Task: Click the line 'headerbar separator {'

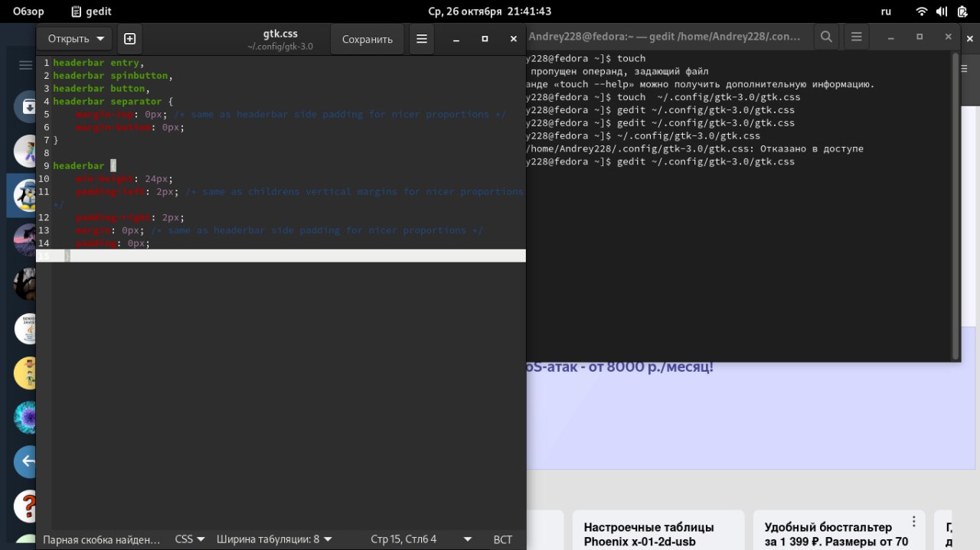Action: point(113,101)
